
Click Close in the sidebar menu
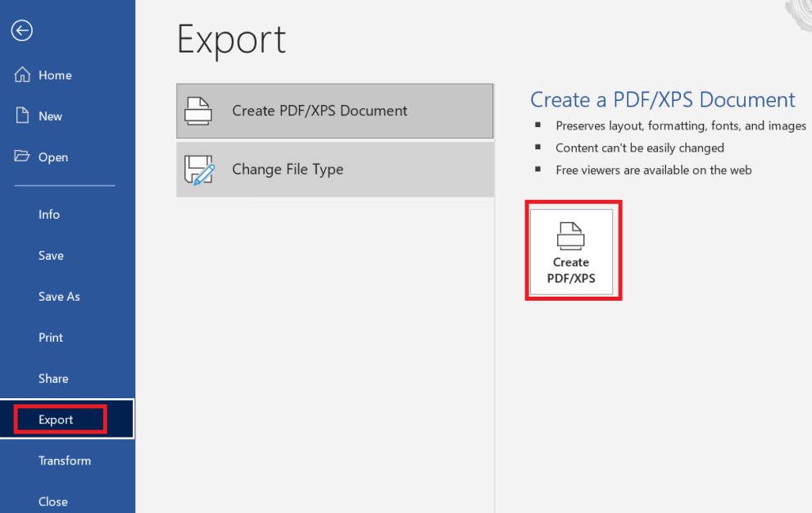click(53, 501)
